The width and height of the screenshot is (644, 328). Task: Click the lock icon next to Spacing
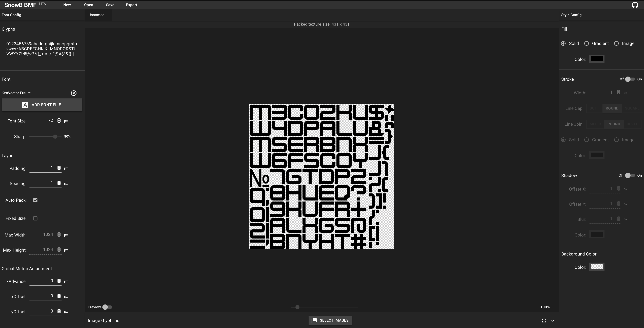(x=59, y=183)
